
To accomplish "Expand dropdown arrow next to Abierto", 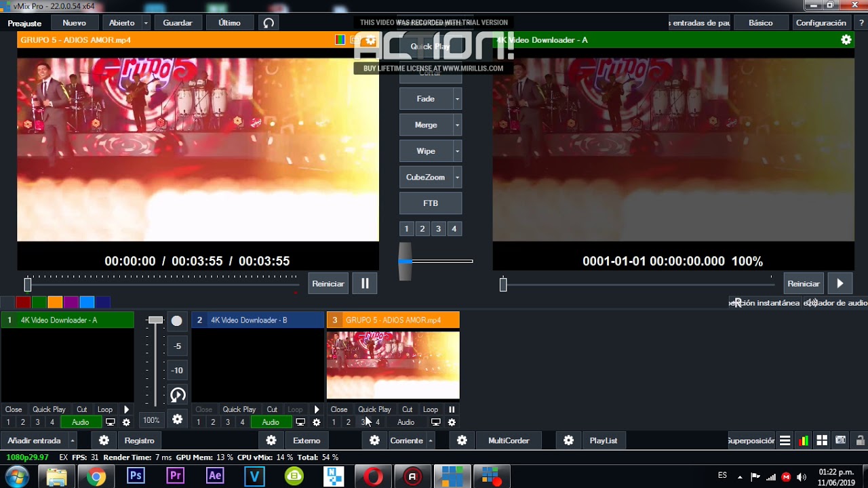I will [146, 23].
